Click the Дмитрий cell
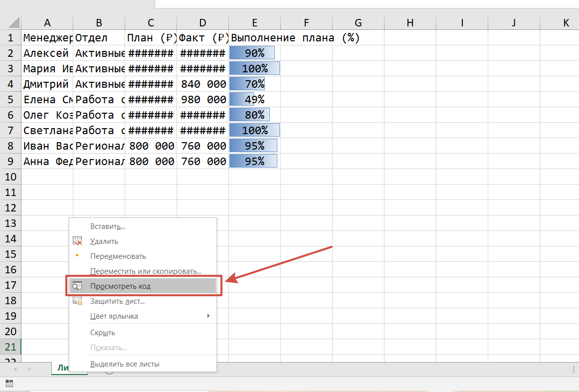The width and height of the screenshot is (579, 392). tap(47, 84)
